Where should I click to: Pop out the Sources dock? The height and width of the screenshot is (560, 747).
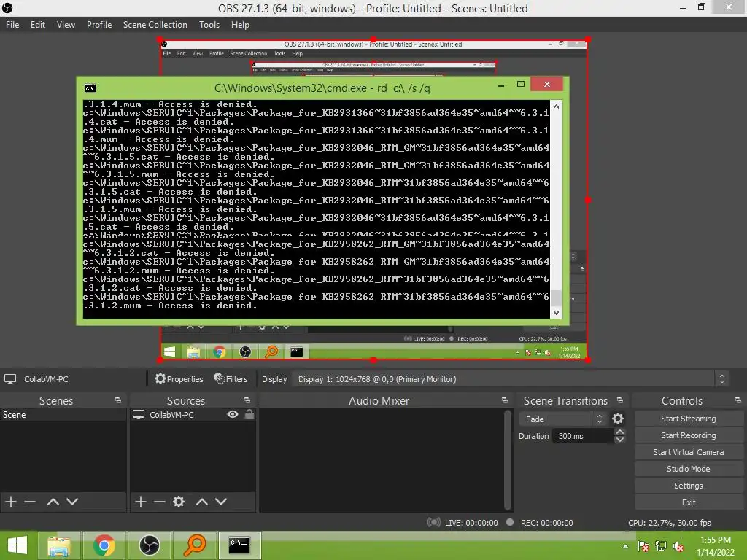coord(247,400)
